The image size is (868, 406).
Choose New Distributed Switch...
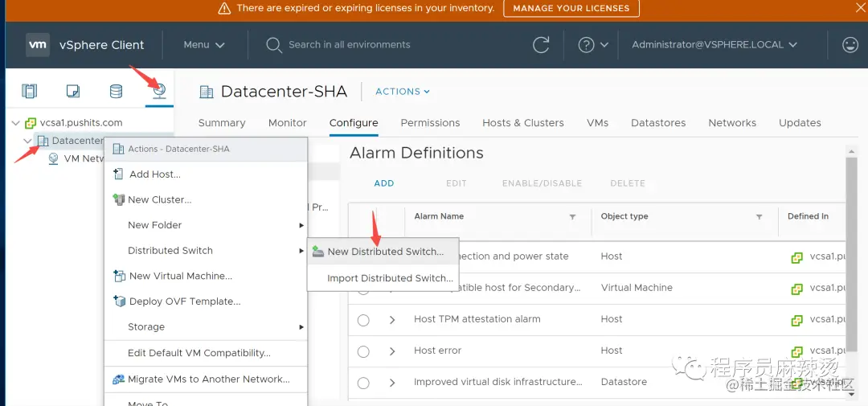tap(383, 252)
